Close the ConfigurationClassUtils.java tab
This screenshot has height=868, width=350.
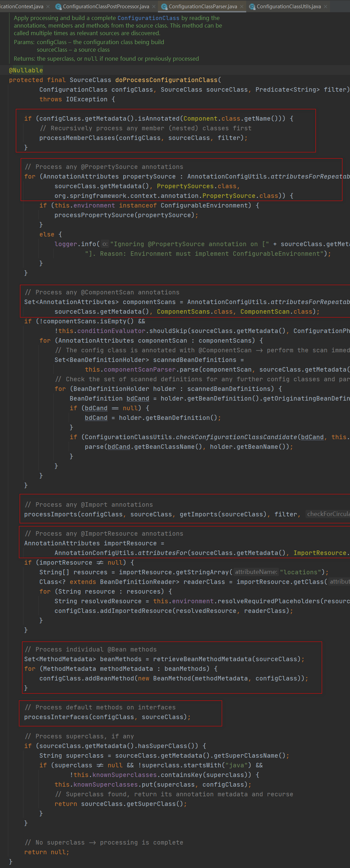(x=326, y=7)
